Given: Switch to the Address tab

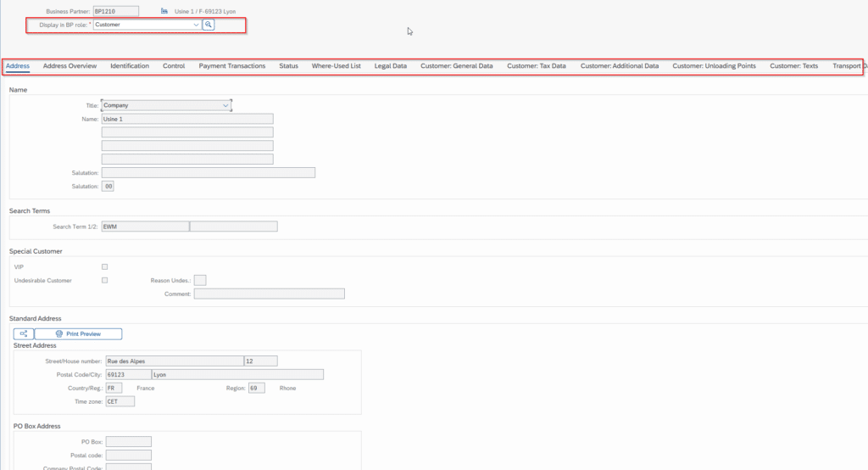Looking at the screenshot, I should pyautogui.click(x=18, y=66).
